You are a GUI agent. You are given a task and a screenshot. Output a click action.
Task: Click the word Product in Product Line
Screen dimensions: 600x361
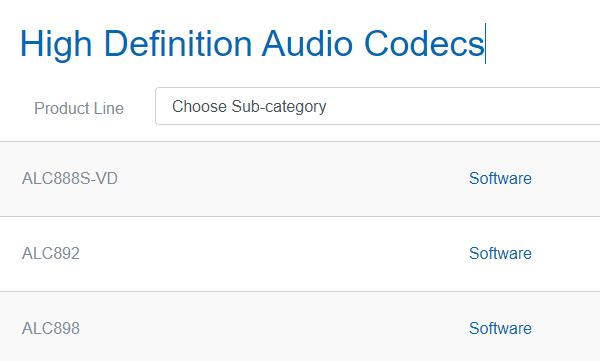[62, 108]
